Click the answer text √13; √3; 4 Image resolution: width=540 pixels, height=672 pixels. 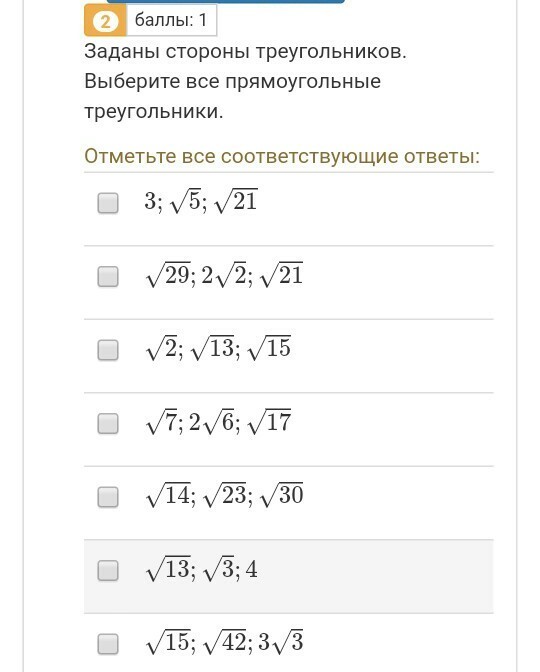(x=201, y=568)
